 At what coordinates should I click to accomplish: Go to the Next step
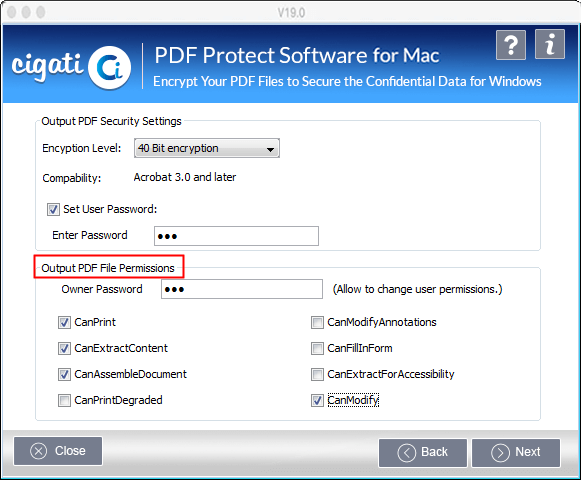516,453
